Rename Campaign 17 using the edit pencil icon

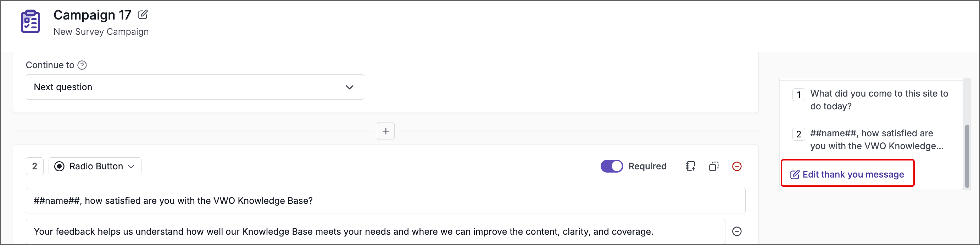[143, 15]
